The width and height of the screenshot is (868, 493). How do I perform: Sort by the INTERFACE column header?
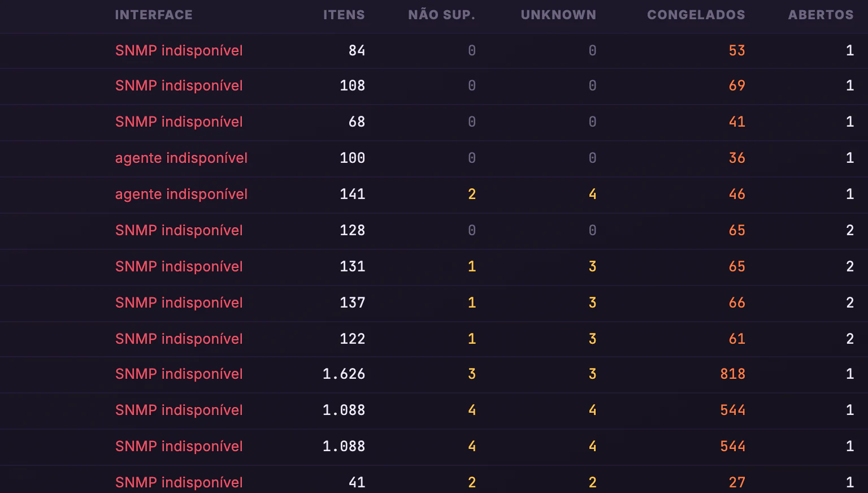[154, 15]
